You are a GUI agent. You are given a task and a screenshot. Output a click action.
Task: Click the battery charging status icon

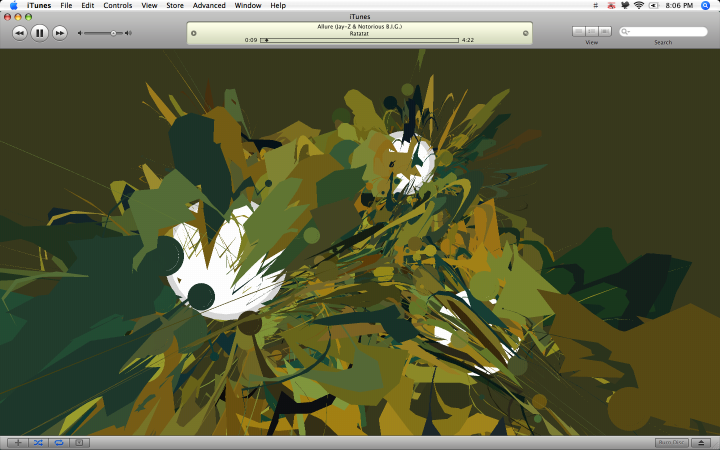click(654, 6)
